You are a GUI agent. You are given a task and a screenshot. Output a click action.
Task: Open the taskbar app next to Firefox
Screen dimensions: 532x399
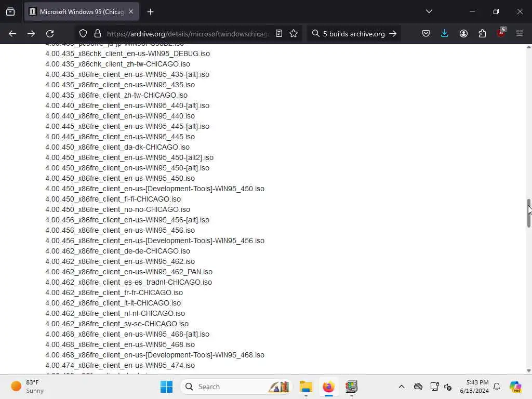(351, 387)
